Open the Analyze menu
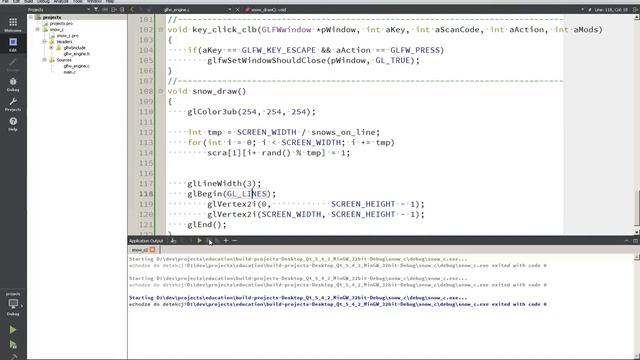 [61, 1]
